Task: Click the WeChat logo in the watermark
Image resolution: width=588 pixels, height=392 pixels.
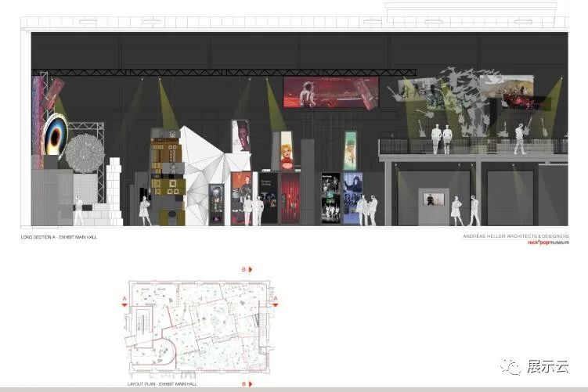Action: (x=510, y=366)
